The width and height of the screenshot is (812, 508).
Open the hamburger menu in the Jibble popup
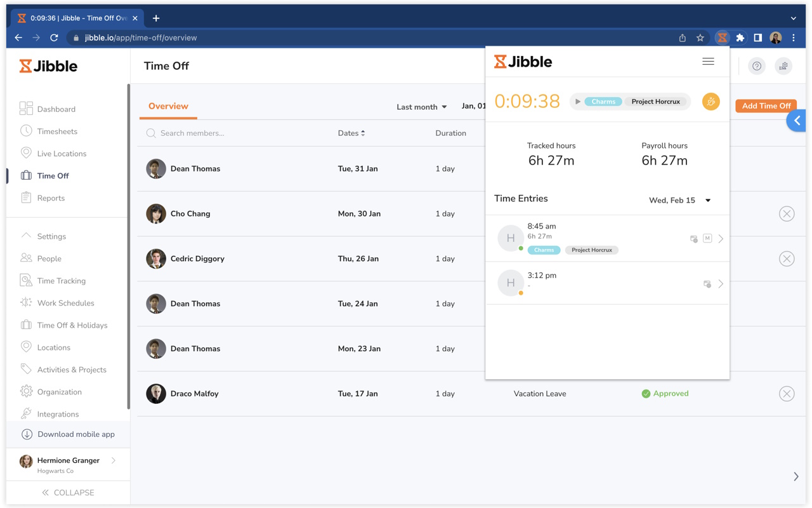708,61
